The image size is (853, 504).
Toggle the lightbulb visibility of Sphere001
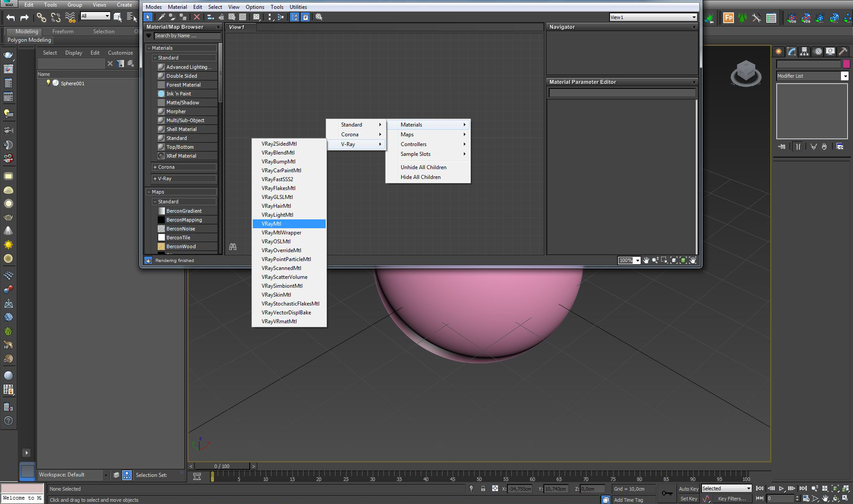pyautogui.click(x=48, y=83)
